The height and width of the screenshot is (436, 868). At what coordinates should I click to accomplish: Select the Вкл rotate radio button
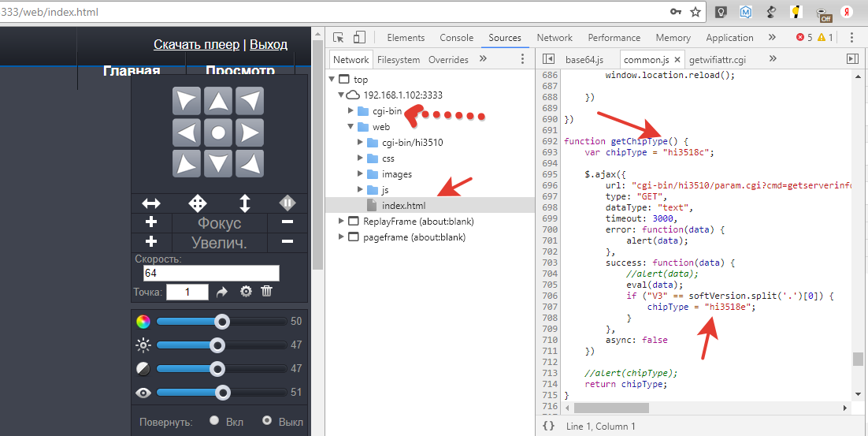coord(214,421)
